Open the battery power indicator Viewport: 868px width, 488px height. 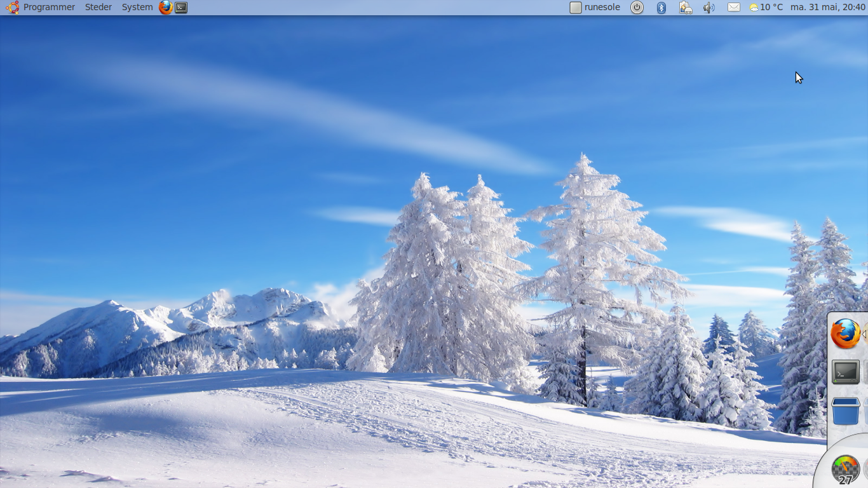click(685, 8)
